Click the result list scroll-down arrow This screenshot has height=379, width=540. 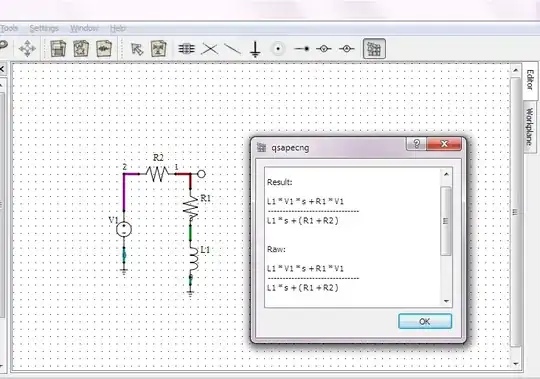446,301
